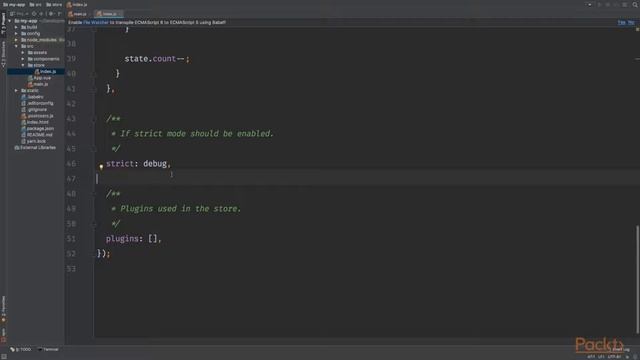This screenshot has width=640, height=360.
Task: Expand the config folder
Action: [16, 33]
